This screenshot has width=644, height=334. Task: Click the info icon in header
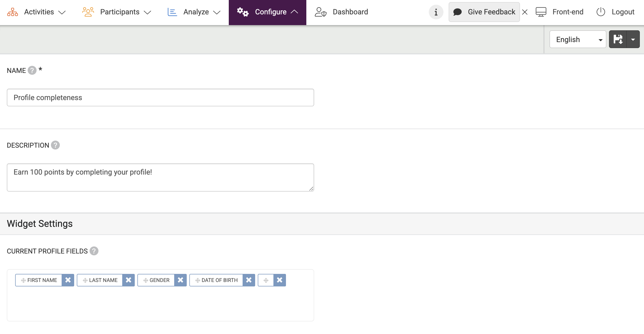point(436,12)
